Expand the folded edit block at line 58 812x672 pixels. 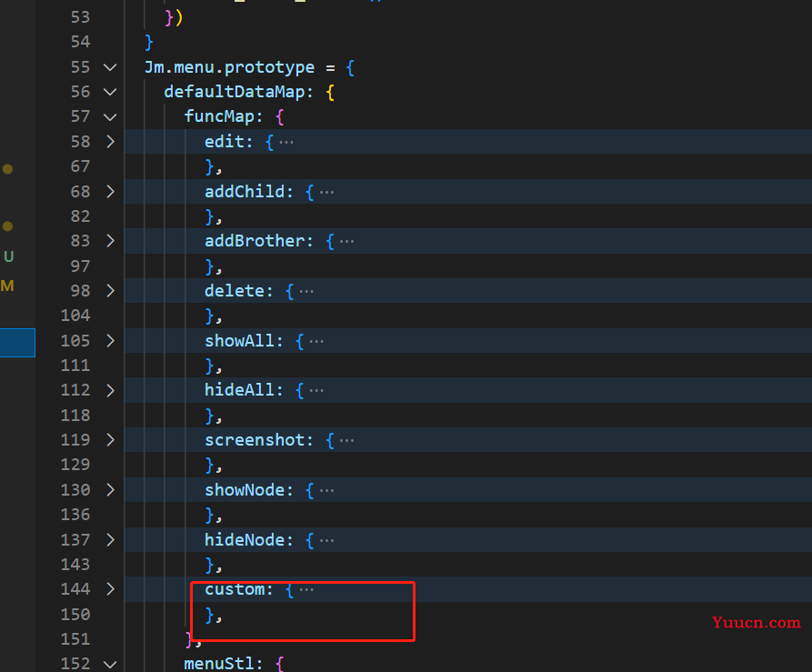tap(110, 141)
